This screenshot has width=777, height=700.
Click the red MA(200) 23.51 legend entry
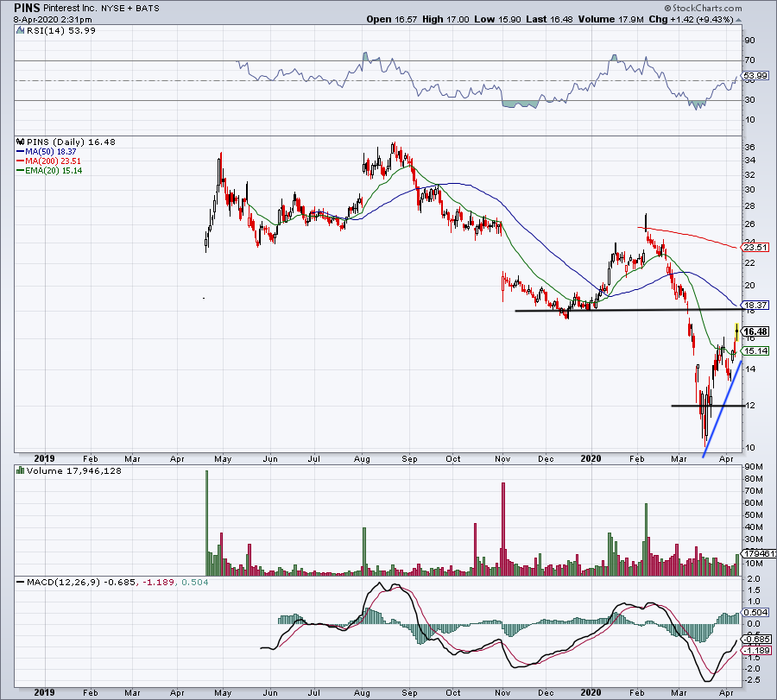(x=48, y=161)
